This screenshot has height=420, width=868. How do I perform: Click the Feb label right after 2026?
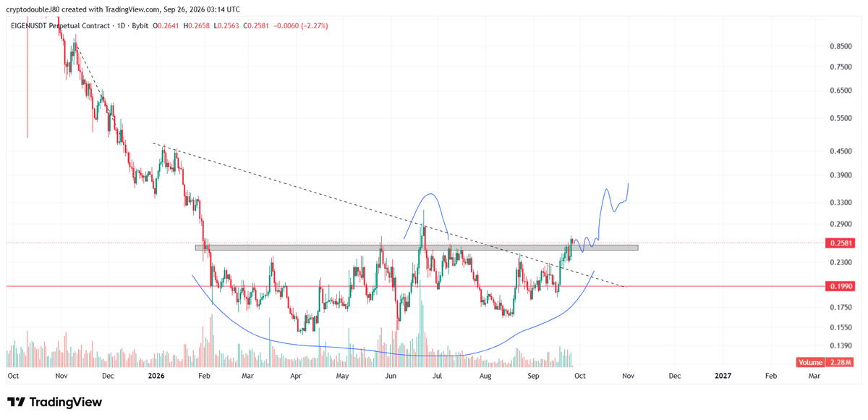click(x=203, y=377)
